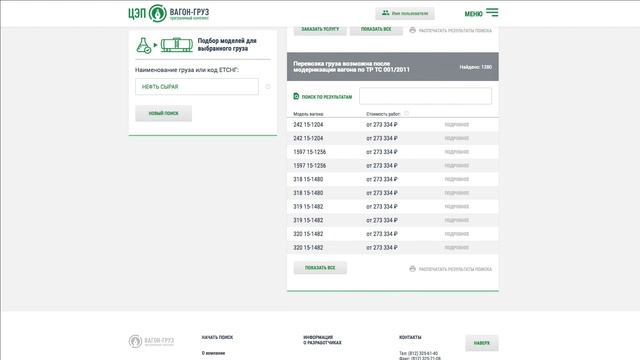Open Подробнее for upper 242 15-1204 row

coord(457,125)
